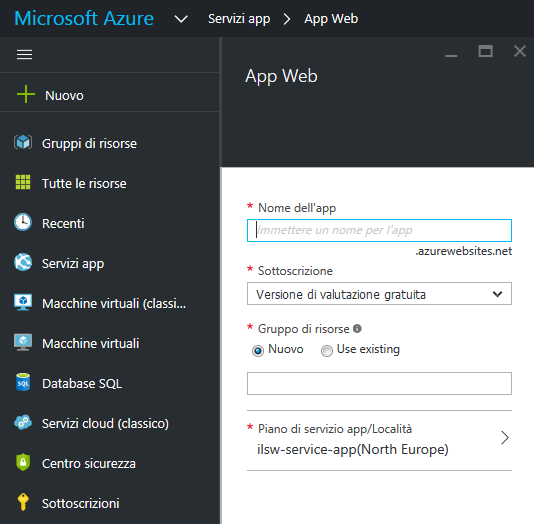
Task: Click the info icon beside Gruppo di risorse
Action: coord(357,329)
